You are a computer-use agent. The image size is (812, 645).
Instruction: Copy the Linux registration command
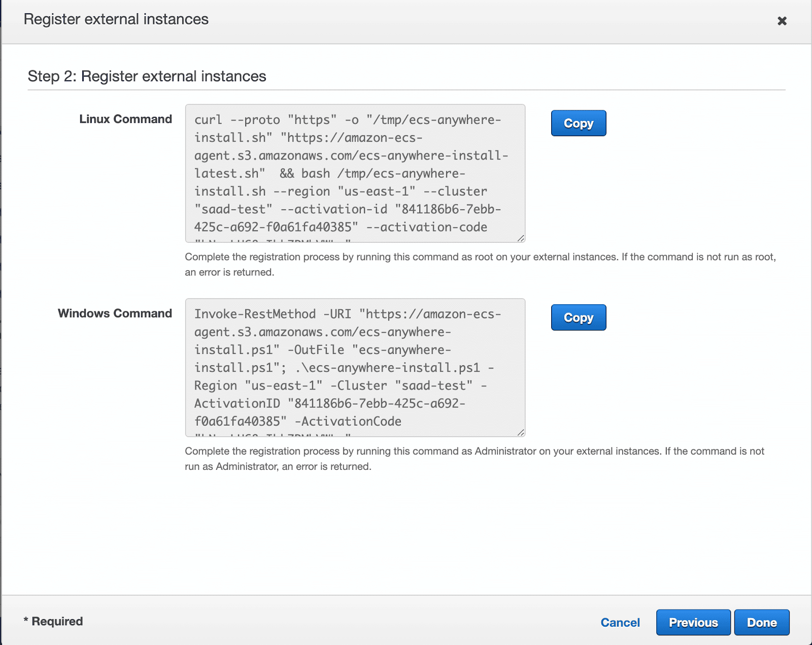pyautogui.click(x=578, y=123)
